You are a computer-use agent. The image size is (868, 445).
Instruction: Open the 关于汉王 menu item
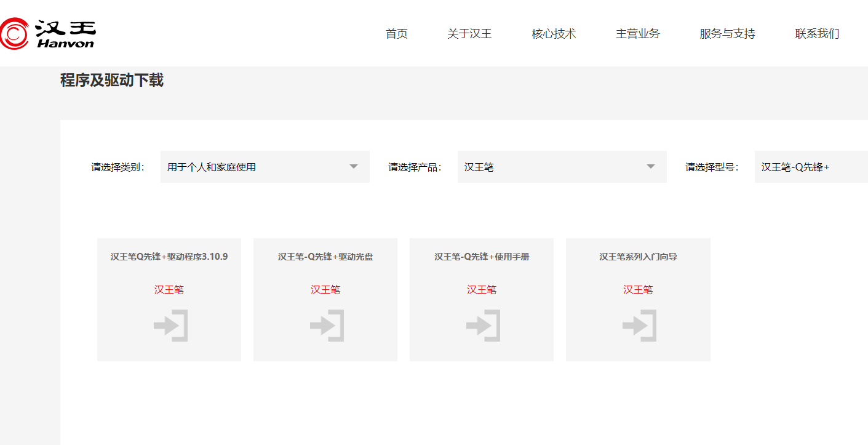click(x=469, y=34)
